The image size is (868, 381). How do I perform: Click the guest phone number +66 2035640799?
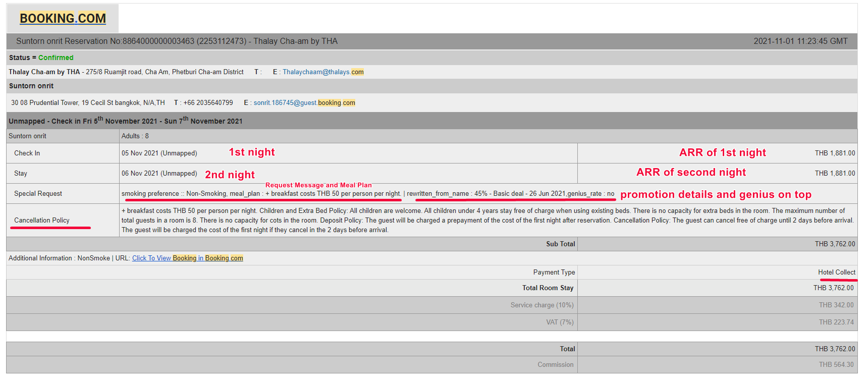208,103
